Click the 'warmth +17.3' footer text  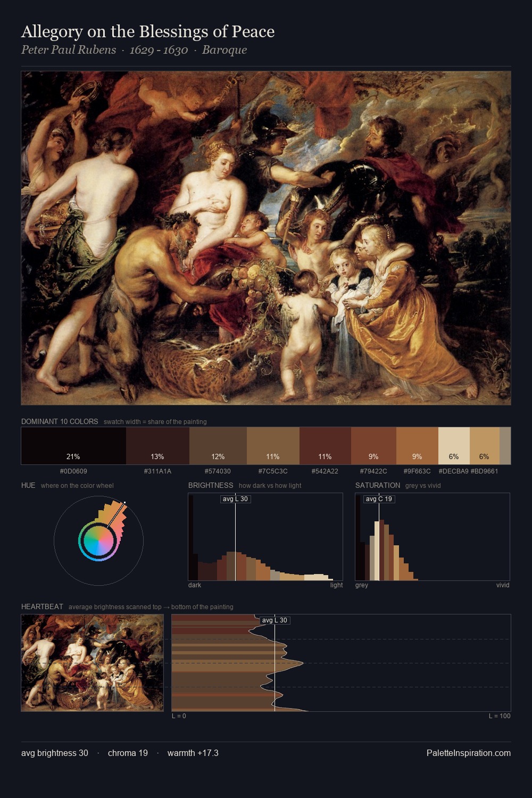193,753
